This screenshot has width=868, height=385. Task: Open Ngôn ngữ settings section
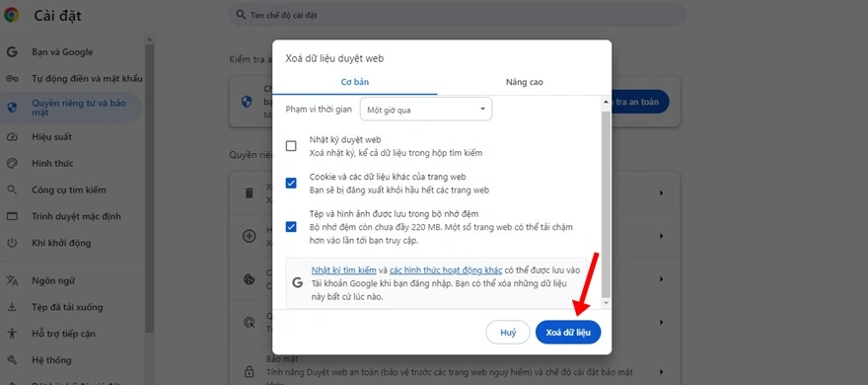(53, 281)
